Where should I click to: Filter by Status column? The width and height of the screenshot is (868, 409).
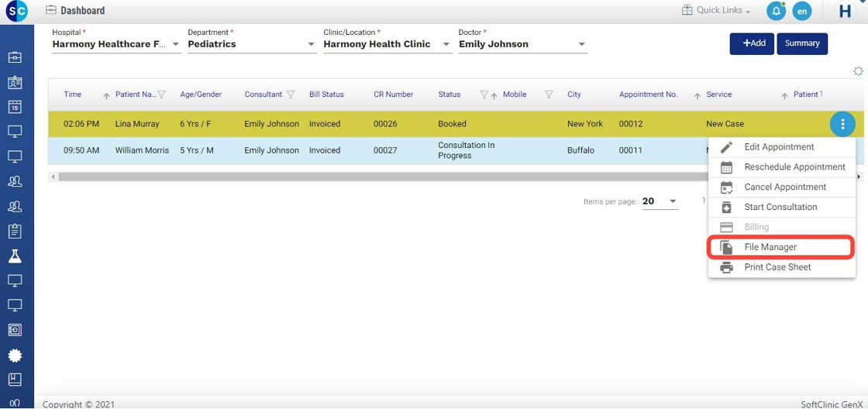[x=484, y=95]
